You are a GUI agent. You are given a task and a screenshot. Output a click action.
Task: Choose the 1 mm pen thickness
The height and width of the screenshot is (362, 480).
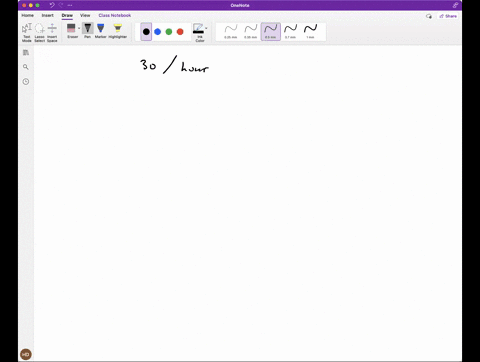(310, 32)
